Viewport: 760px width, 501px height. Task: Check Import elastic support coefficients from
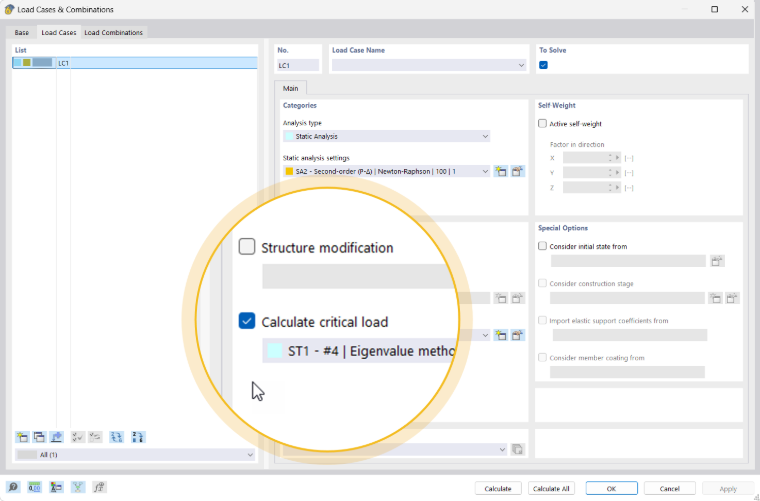[x=542, y=320]
